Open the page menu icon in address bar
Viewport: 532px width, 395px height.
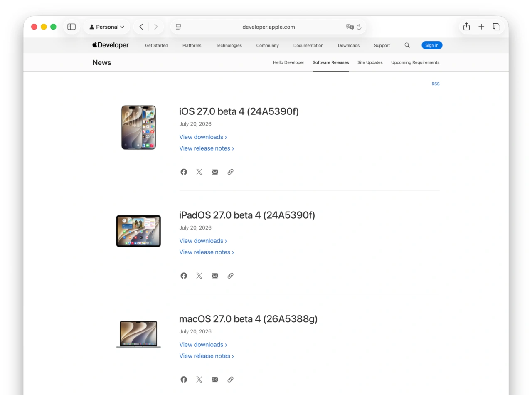(178, 27)
